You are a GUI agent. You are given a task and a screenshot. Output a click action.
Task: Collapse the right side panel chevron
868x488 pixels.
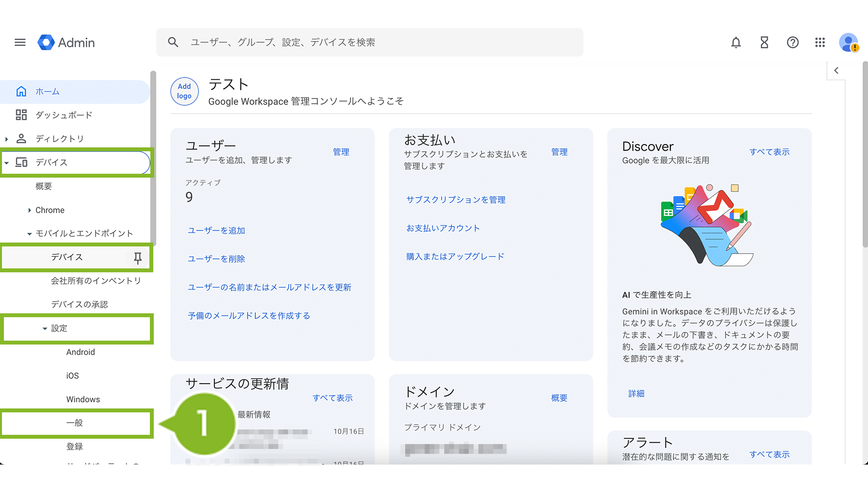[836, 70]
